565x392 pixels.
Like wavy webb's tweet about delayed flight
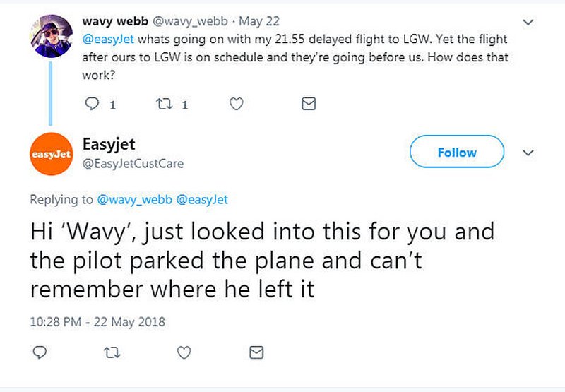click(x=237, y=104)
